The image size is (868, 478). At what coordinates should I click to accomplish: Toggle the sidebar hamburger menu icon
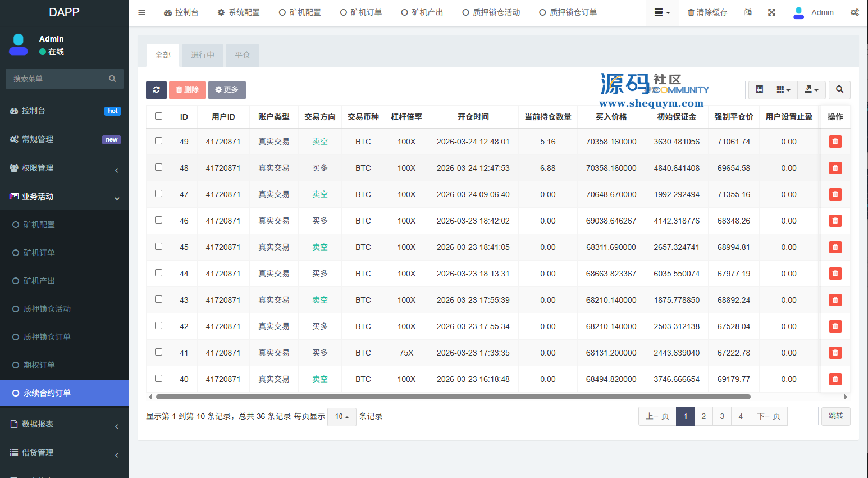pyautogui.click(x=142, y=12)
